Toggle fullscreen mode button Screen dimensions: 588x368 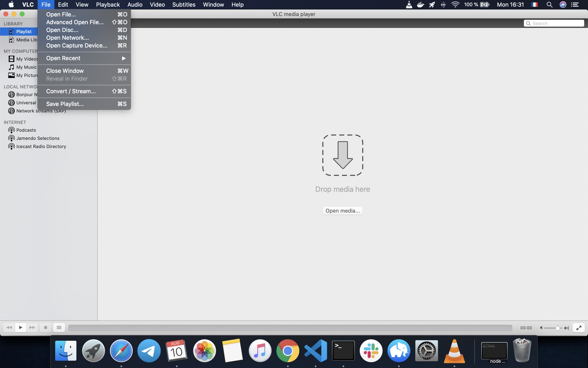(x=579, y=328)
